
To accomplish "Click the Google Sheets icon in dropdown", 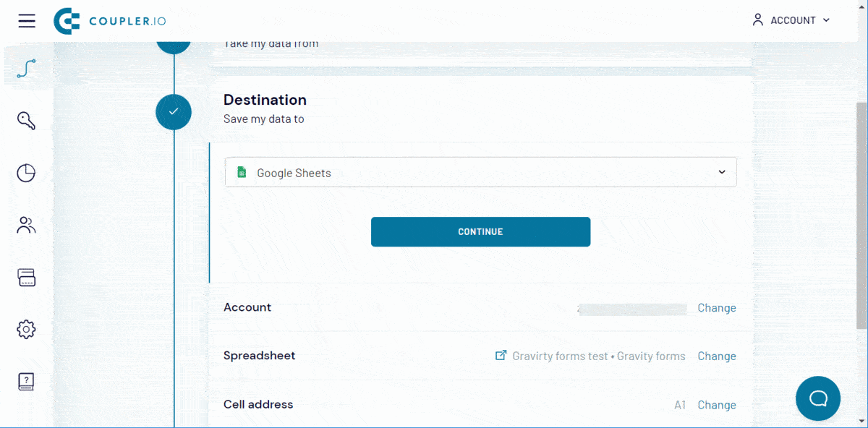I will click(x=242, y=173).
